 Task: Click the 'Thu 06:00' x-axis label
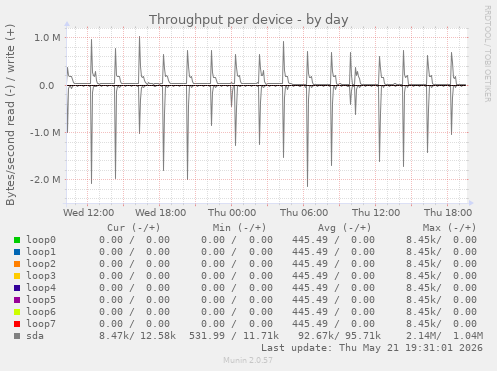pyautogui.click(x=304, y=213)
